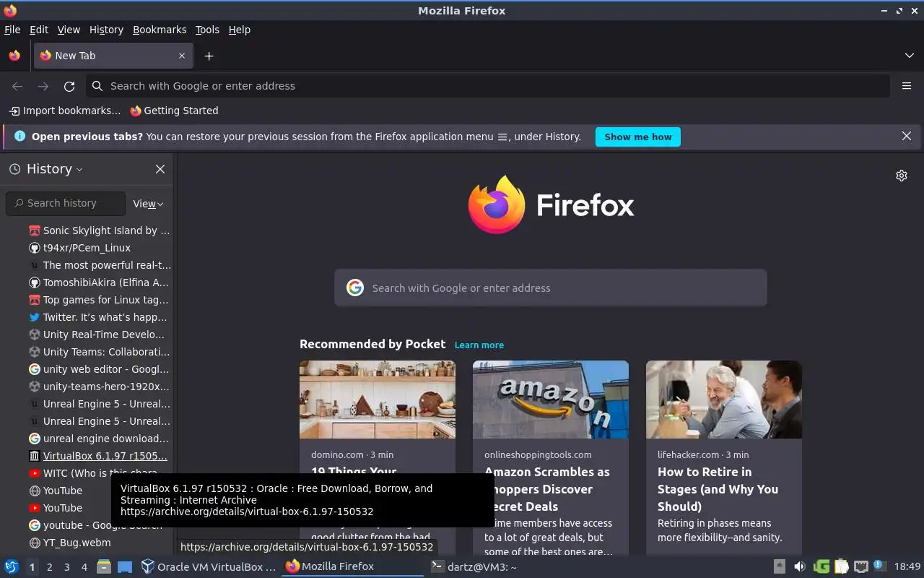Open the Edit menu

tap(39, 30)
